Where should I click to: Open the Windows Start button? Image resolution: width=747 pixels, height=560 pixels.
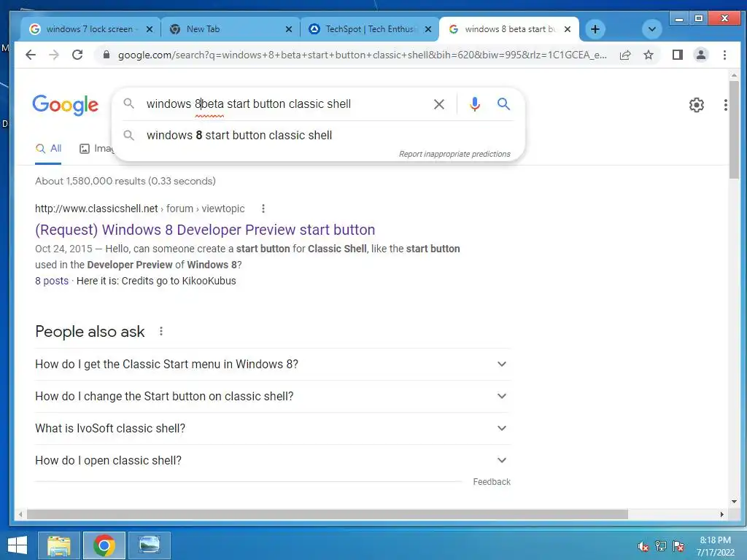point(18,545)
